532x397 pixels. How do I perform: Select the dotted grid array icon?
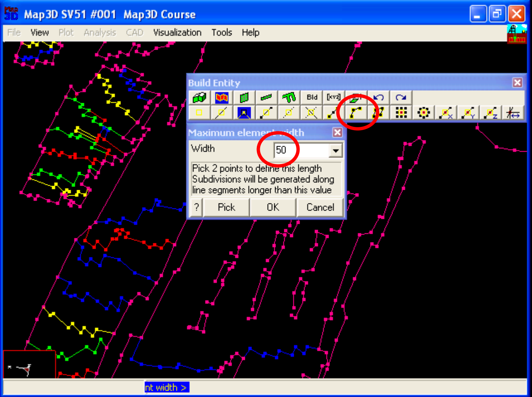(401, 112)
